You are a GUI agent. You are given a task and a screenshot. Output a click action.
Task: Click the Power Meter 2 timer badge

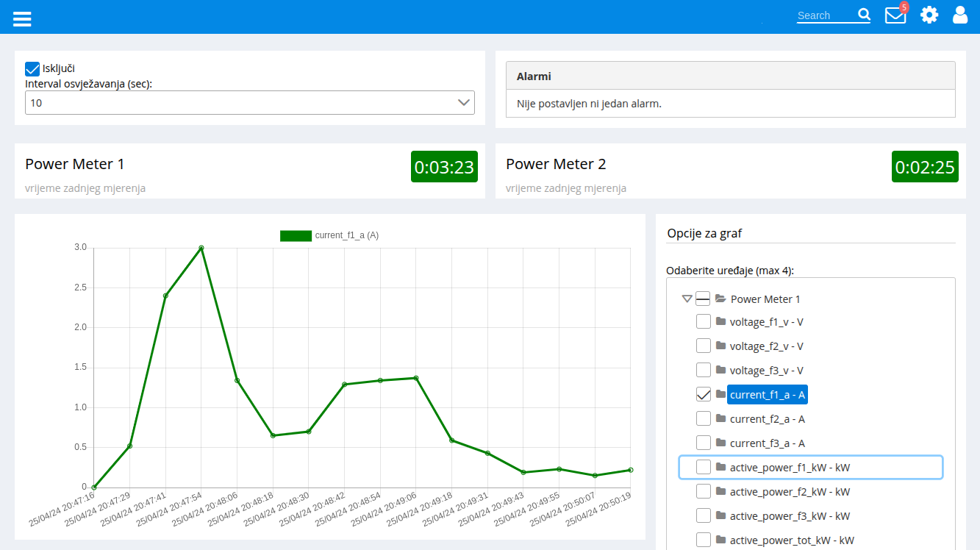click(x=925, y=167)
